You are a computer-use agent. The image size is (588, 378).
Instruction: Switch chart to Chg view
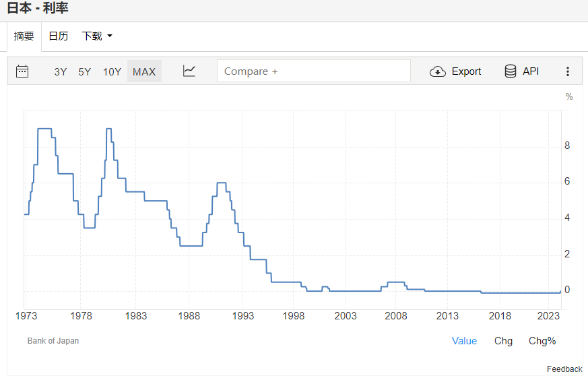coord(503,341)
